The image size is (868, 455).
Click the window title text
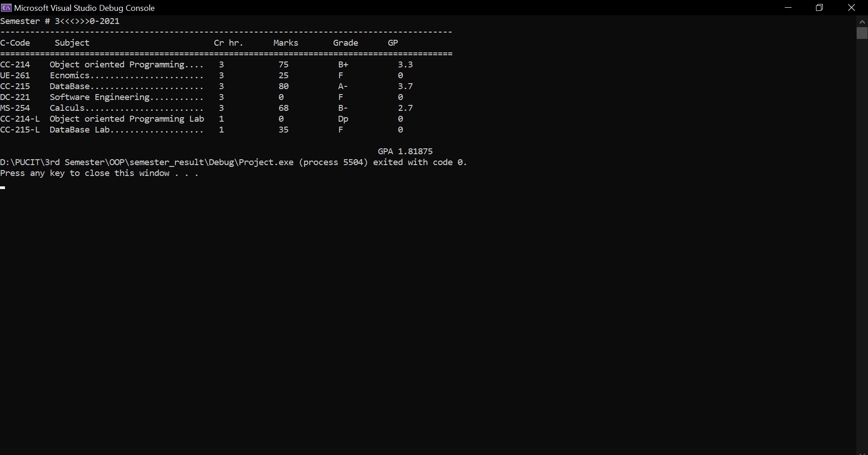(85, 8)
